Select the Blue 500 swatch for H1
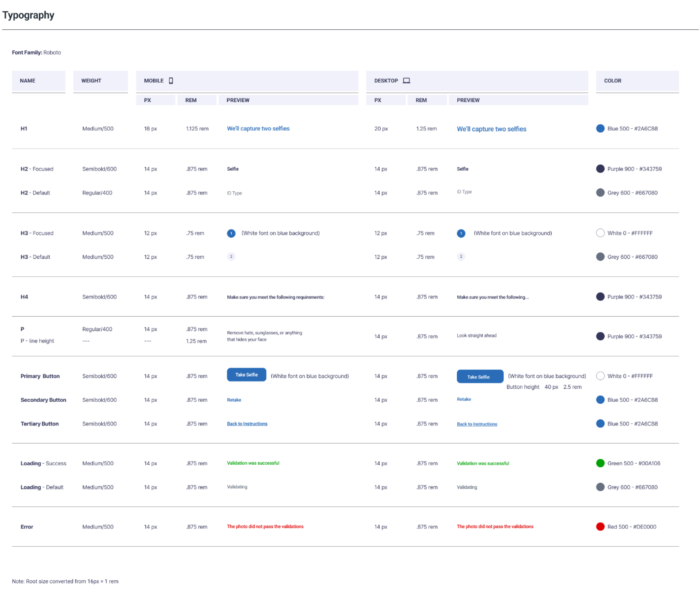Image resolution: width=700 pixels, height=605 pixels. click(x=600, y=128)
